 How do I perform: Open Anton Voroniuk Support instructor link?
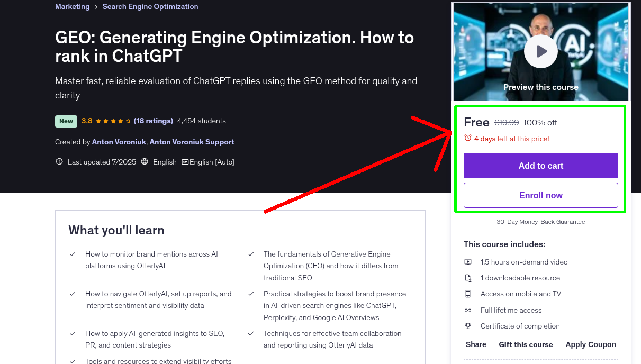[192, 142]
